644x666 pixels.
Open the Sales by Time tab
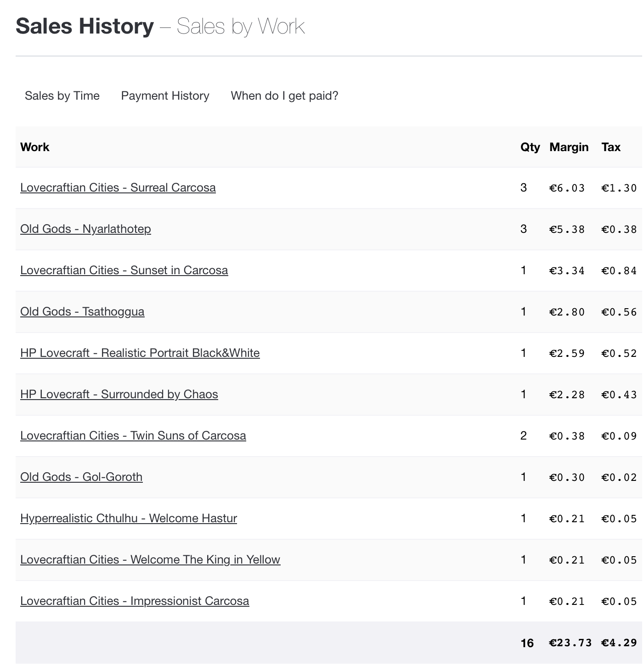[x=62, y=96]
